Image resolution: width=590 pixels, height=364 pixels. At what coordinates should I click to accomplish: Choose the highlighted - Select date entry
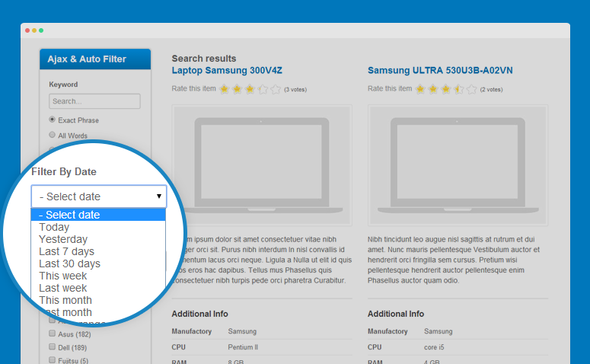tap(98, 215)
